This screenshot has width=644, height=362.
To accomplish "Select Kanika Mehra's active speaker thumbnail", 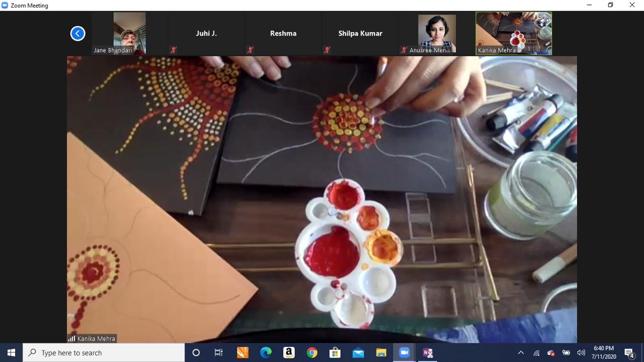I will pos(514,33).
